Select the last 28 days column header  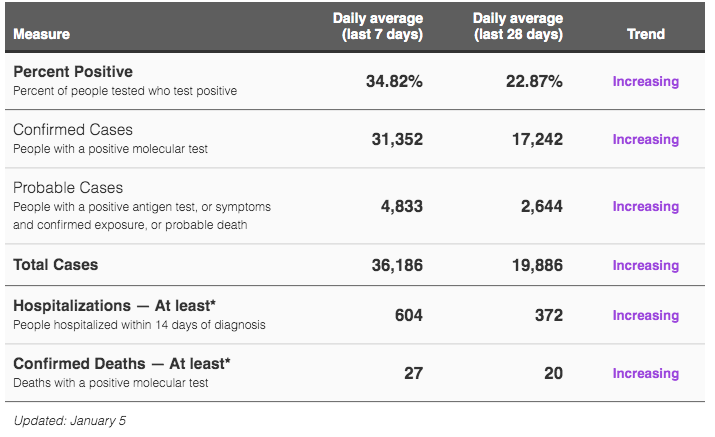pyautogui.click(x=518, y=26)
